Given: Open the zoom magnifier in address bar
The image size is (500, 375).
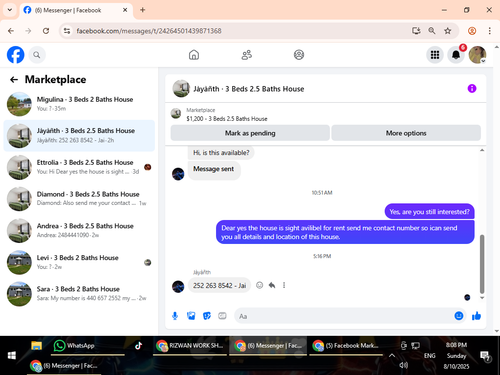Looking at the screenshot, I should tap(432, 31).
